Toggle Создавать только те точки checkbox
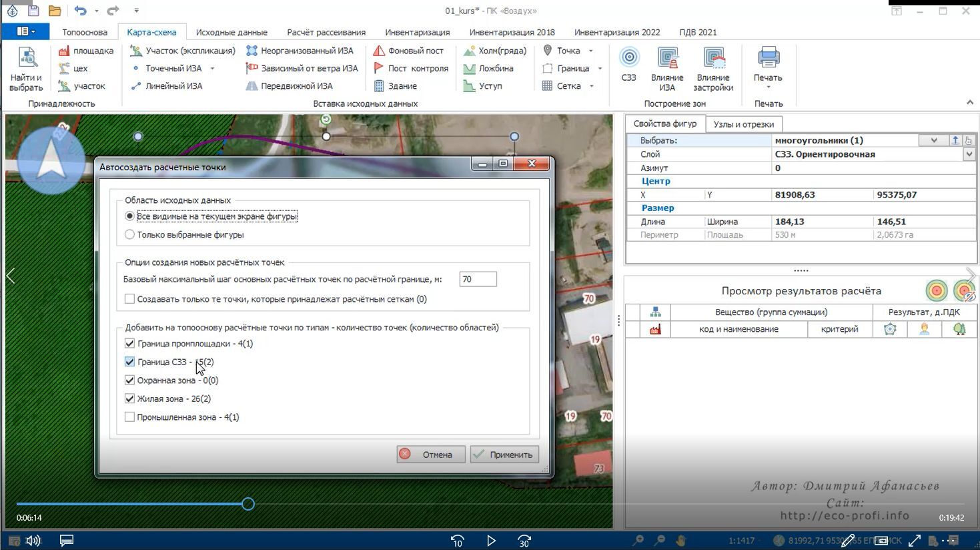 (129, 299)
